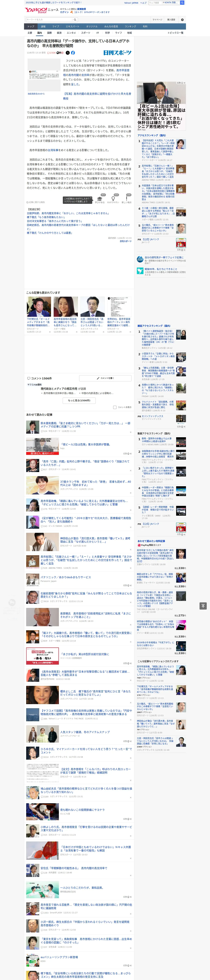Focus the keyword search input field

[49, 20]
